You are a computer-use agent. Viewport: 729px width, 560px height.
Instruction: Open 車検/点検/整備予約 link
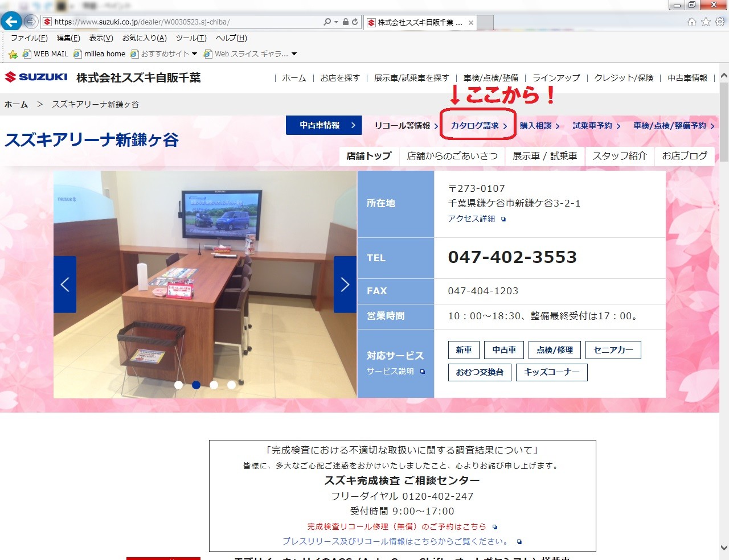tap(674, 126)
